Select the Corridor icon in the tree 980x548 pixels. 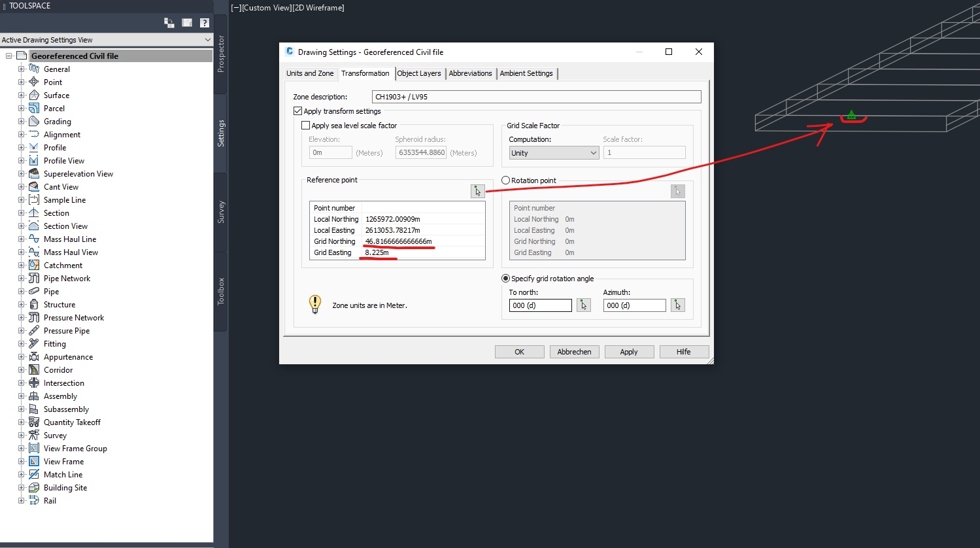[x=33, y=369]
